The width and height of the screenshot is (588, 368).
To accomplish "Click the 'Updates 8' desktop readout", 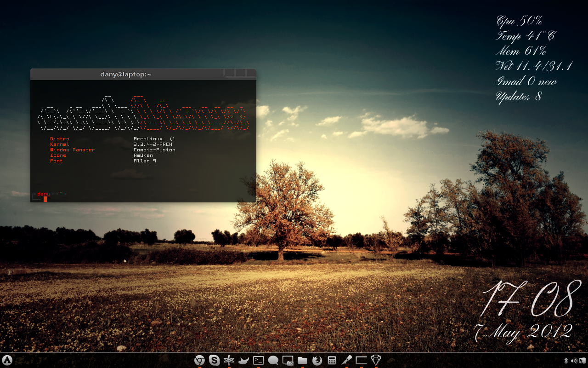I will (x=519, y=97).
